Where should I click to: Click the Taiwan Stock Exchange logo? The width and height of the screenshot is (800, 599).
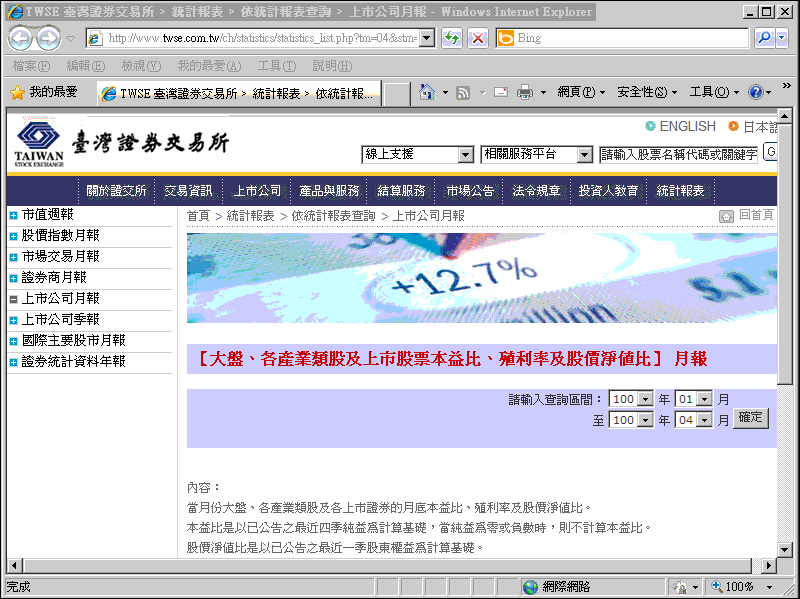click(x=39, y=143)
